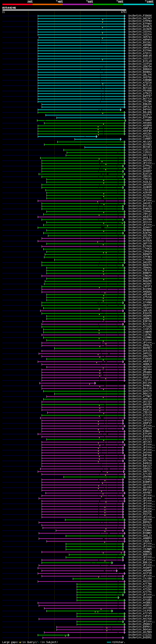Open the UniRef100_Q2H4X7 entry
Image resolution: width=156 pixels, height=644 pixels.
click(140, 228)
